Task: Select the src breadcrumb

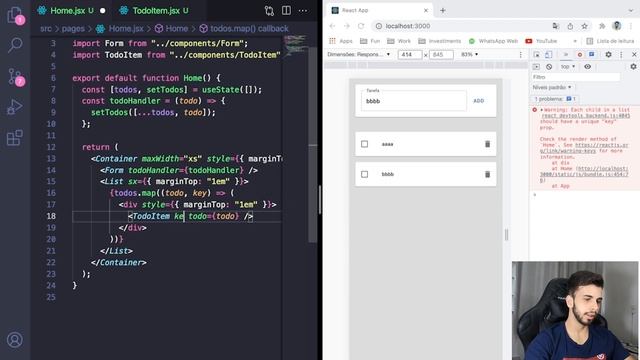Action: click(x=46, y=29)
